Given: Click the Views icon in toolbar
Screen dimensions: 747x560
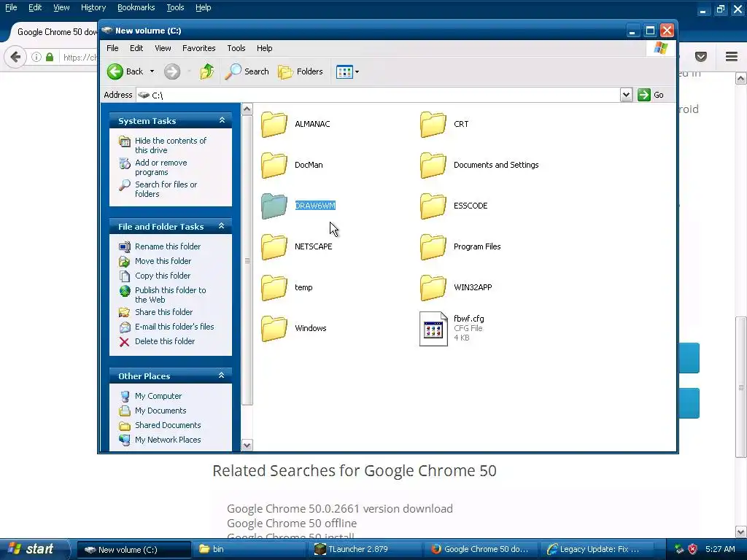Looking at the screenshot, I should tap(344, 72).
